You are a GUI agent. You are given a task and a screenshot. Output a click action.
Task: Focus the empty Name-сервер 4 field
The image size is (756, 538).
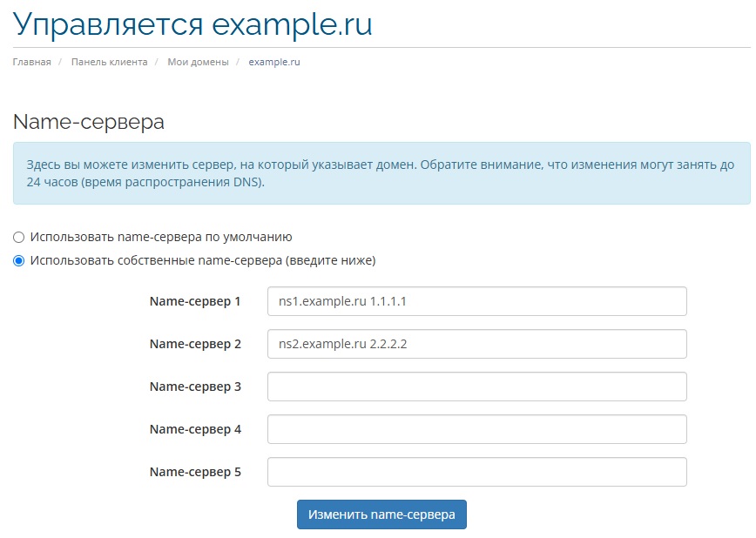point(476,429)
